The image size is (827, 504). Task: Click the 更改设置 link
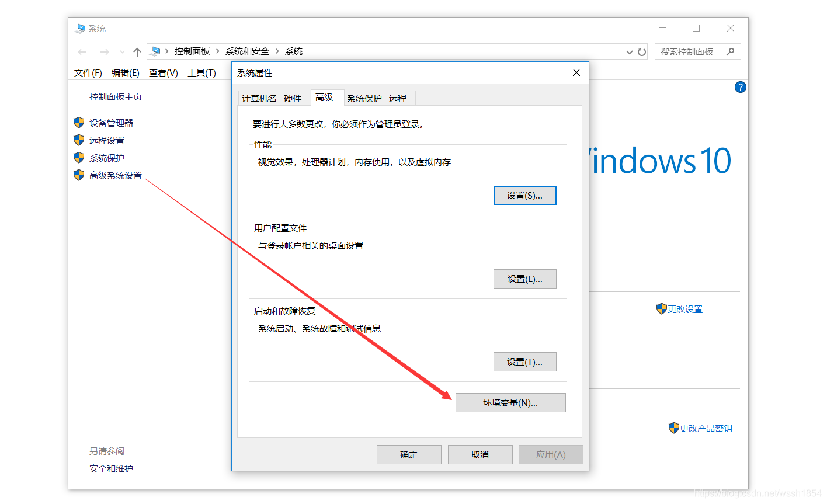click(x=685, y=310)
